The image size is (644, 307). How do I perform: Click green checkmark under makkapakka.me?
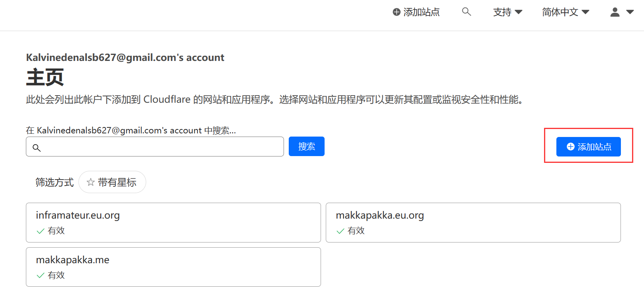(x=40, y=276)
